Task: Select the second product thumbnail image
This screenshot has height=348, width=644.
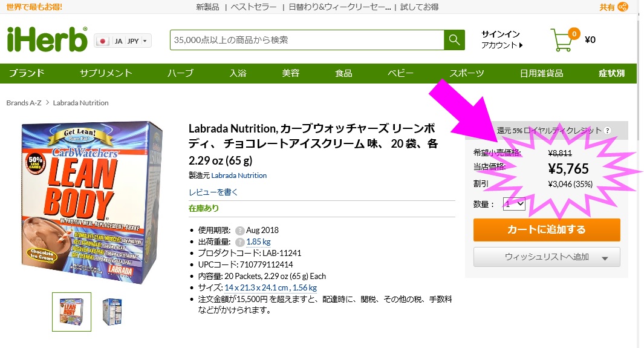Action: [111, 312]
